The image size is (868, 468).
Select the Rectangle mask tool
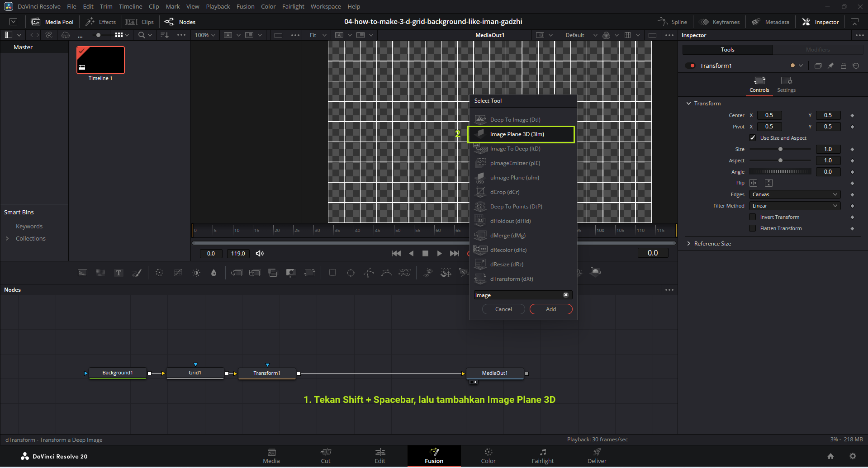332,273
